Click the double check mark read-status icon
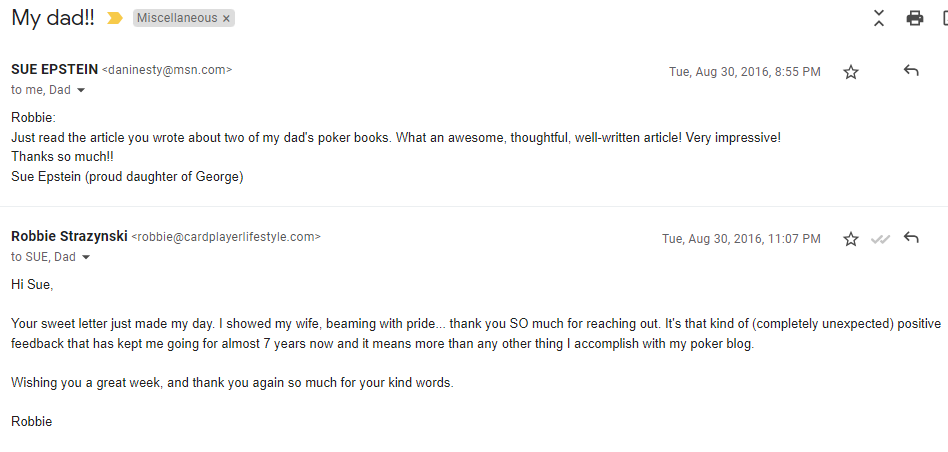 point(880,239)
